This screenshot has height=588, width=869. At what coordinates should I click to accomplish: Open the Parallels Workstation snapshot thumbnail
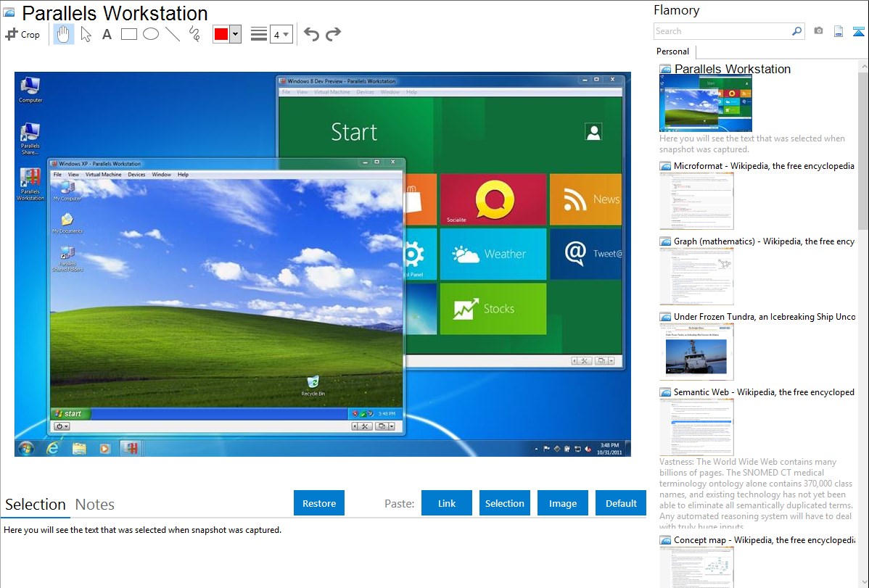click(x=706, y=104)
